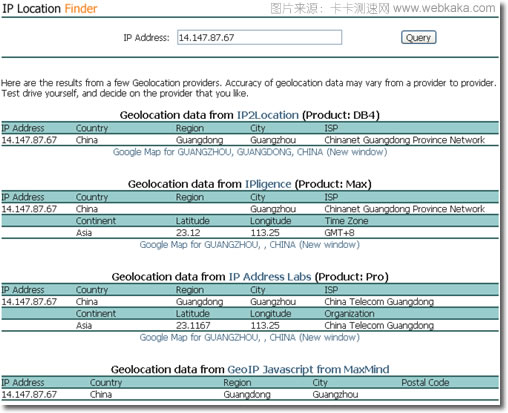508x413 pixels.
Task: Open Google Map for GUANGZHOU, GUANGDONG, CHINA
Action: point(250,152)
